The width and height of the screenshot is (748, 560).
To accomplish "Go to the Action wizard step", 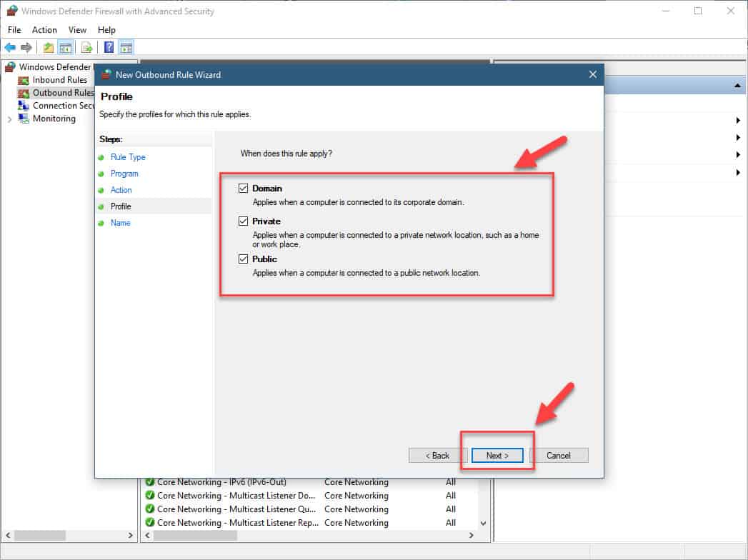I will (121, 190).
